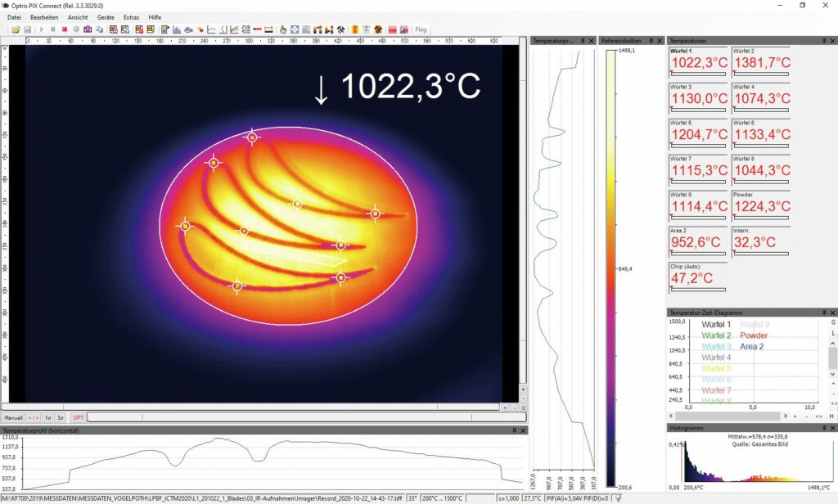
Task: Pin the Histogramm panel
Action: click(x=822, y=428)
